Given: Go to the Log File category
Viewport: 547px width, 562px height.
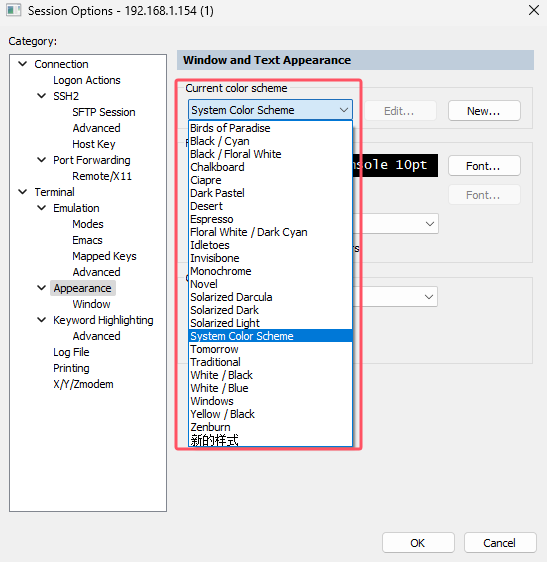Looking at the screenshot, I should (71, 352).
